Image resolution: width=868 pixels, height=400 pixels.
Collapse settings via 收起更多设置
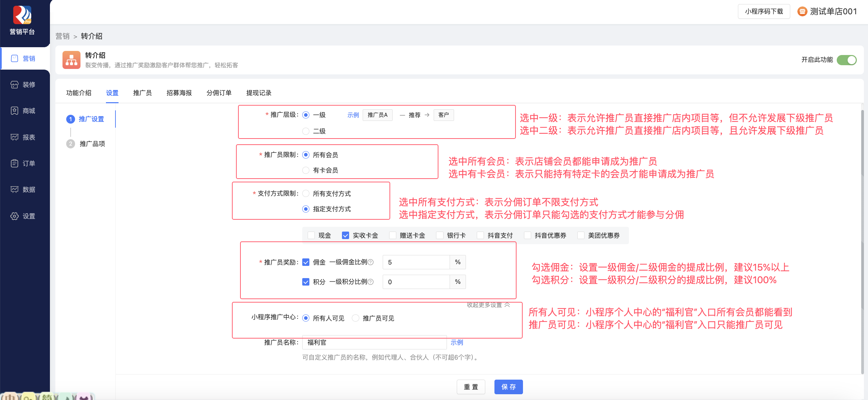[488, 305]
